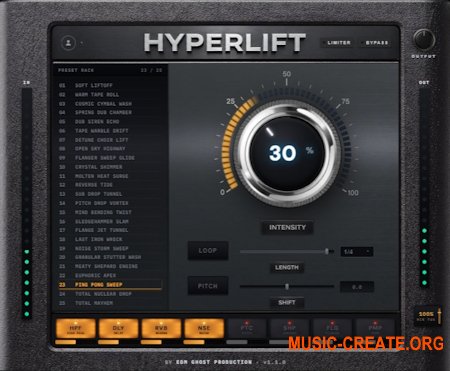The width and height of the screenshot is (450, 371).
Task: Select preset 09 Flanger Sweep Glide
Action: 110,158
